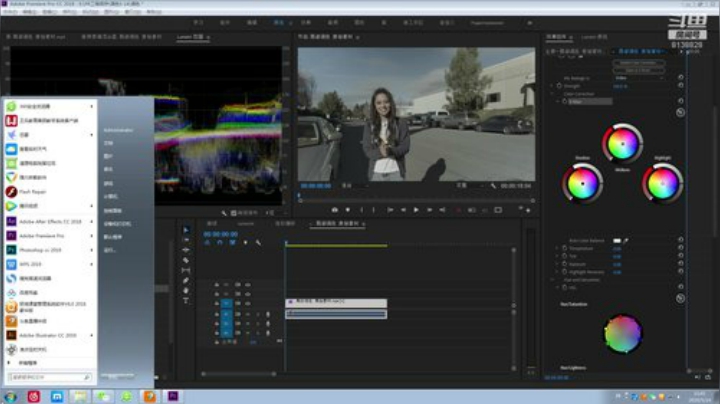
Task: Reset the Strength parameter
Action: [681, 85]
